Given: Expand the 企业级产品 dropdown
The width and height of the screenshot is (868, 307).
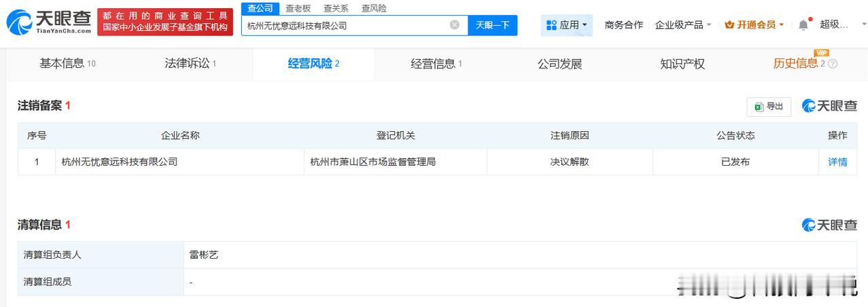Looking at the screenshot, I should [x=683, y=25].
